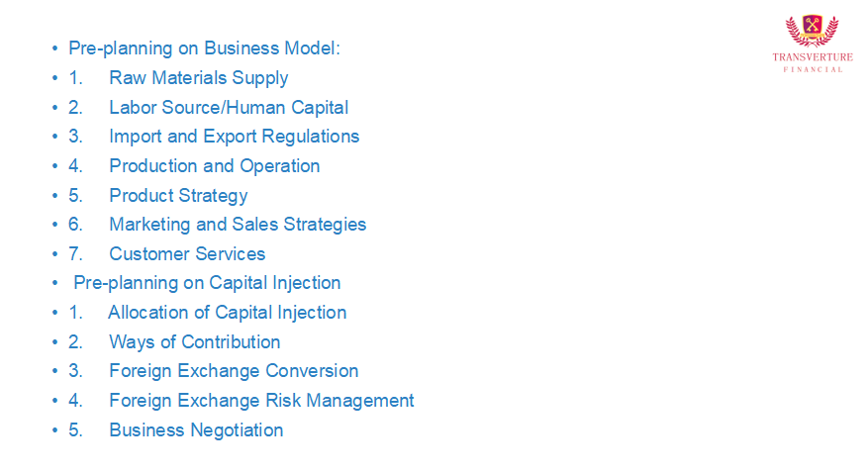Click the Allocation of Capital Injection item

(227, 313)
